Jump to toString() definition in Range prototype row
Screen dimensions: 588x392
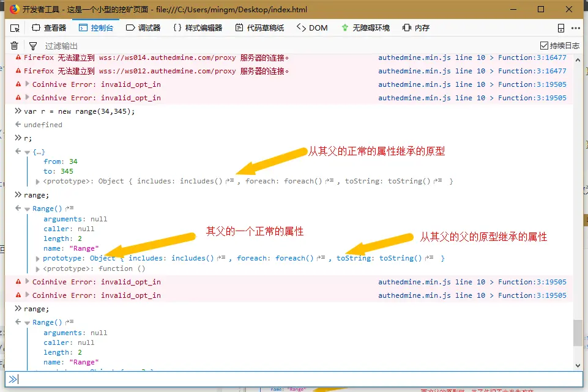coord(430,258)
